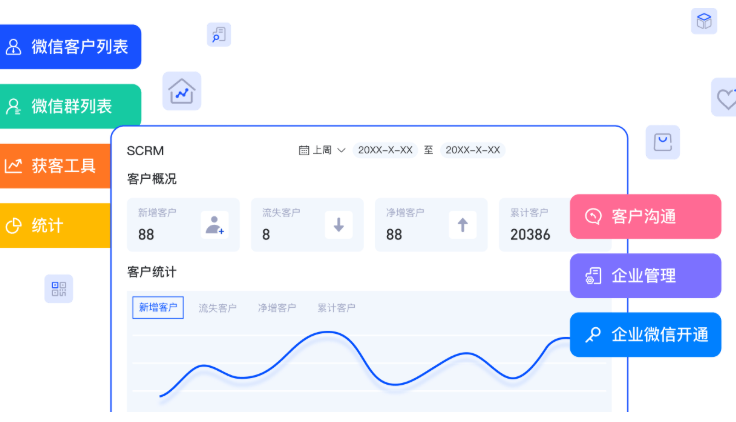Viewport: 736px width, 422px height.
Task: Click the QR code floating icon
Action: pos(59,289)
